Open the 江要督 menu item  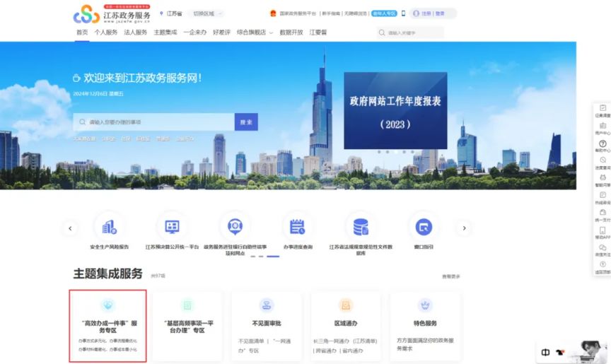pyautogui.click(x=318, y=33)
